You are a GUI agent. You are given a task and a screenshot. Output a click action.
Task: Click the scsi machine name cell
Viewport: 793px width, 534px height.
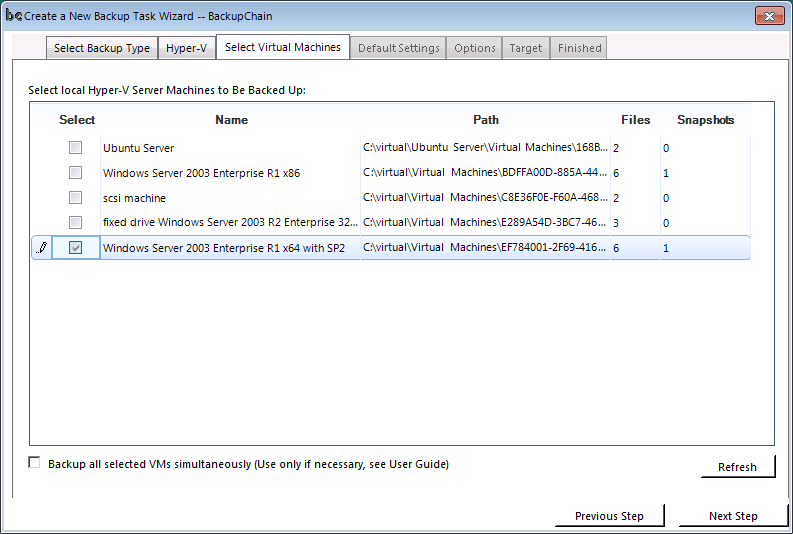tap(230, 198)
